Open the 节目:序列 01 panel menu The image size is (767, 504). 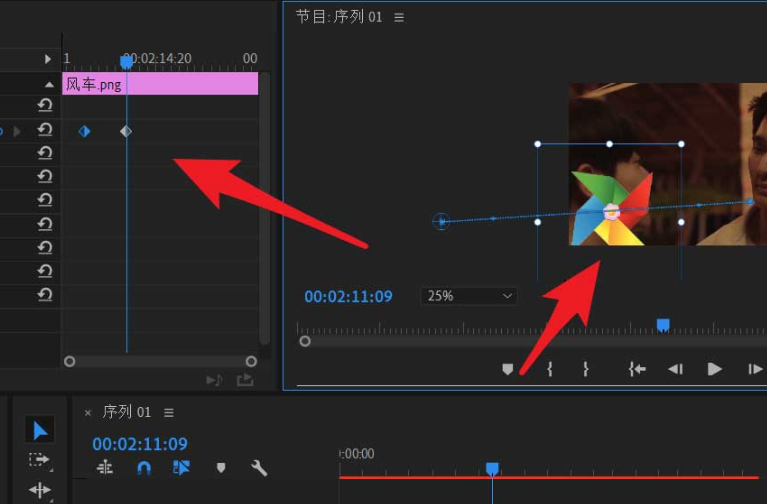pos(399,18)
